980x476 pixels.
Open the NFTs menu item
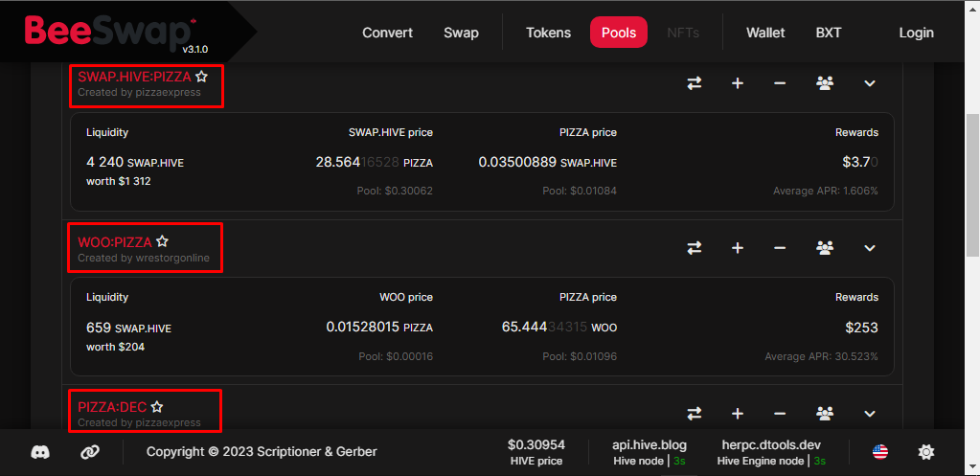coord(683,33)
